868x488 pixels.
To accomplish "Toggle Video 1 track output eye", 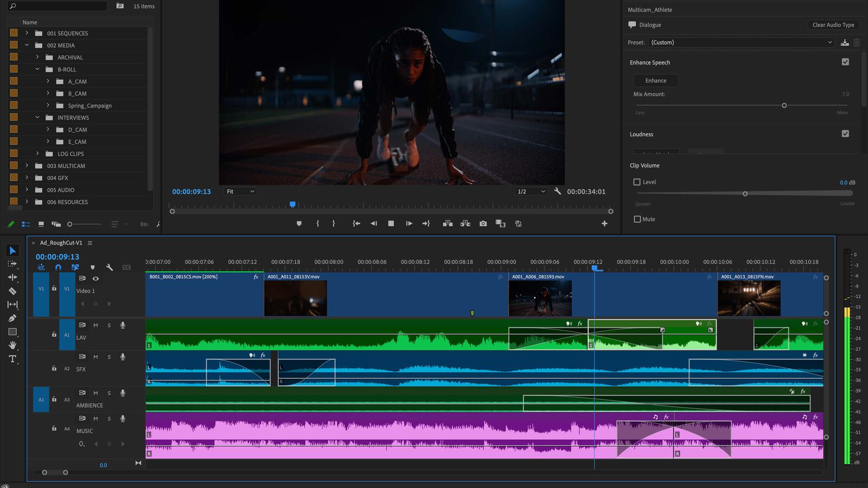I will coord(95,279).
